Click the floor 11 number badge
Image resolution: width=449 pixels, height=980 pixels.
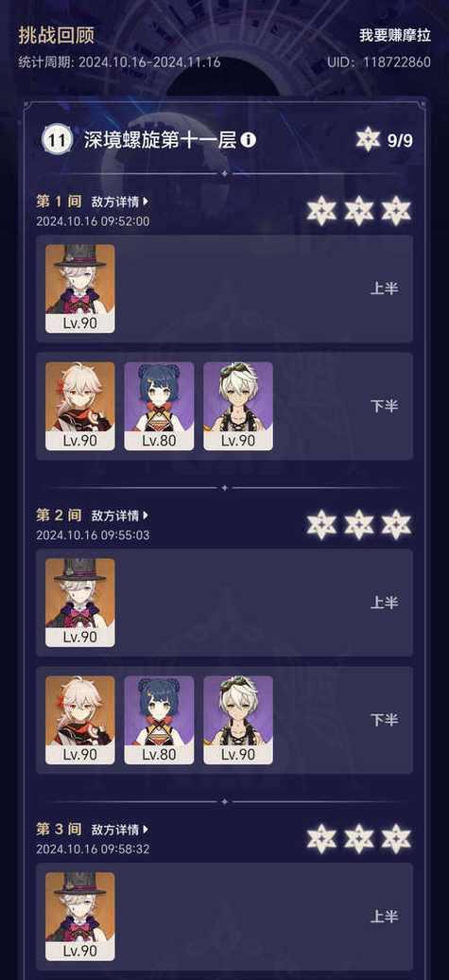(x=57, y=140)
